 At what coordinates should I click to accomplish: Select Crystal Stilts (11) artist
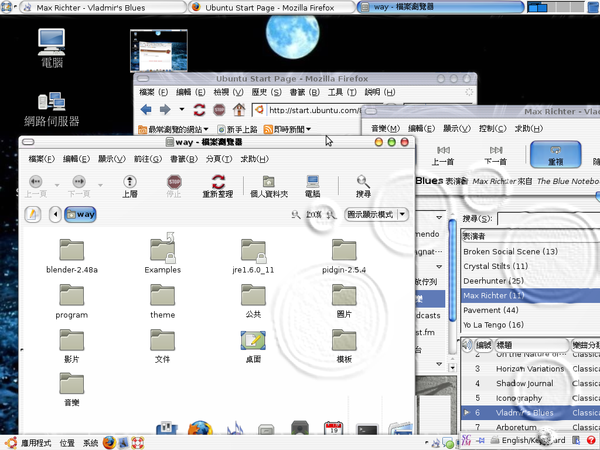pos(531,266)
